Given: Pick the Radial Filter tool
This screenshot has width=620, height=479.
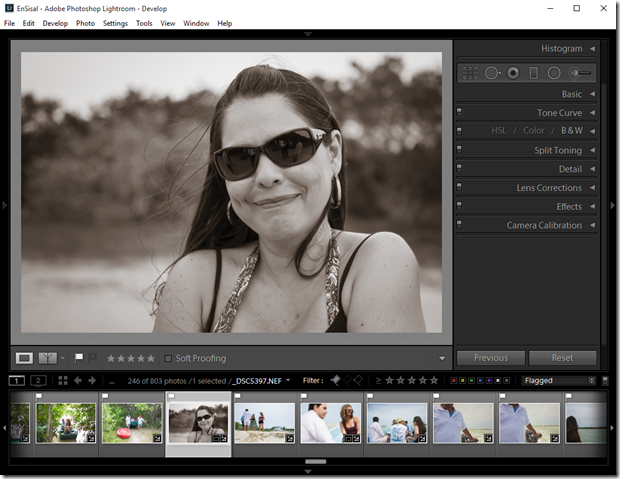Looking at the screenshot, I should point(554,73).
